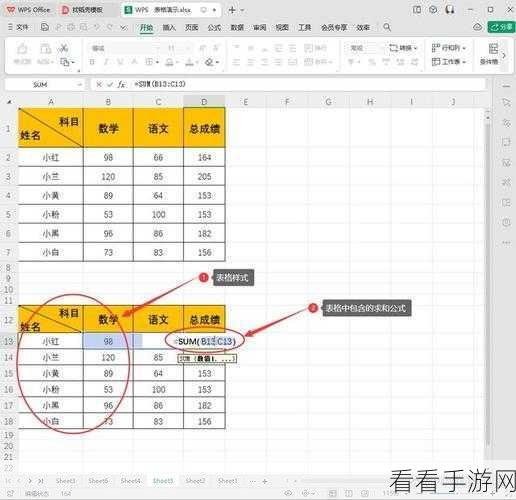Click the green share button
Image resolution: width=516 pixels, height=500 pixels.
(x=501, y=27)
